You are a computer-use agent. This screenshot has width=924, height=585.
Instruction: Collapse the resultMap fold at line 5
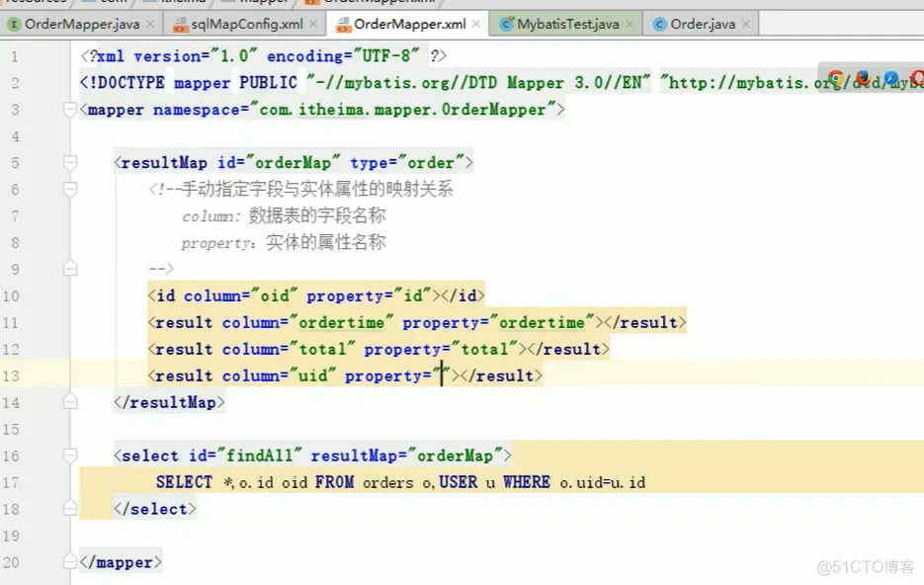coord(69,162)
